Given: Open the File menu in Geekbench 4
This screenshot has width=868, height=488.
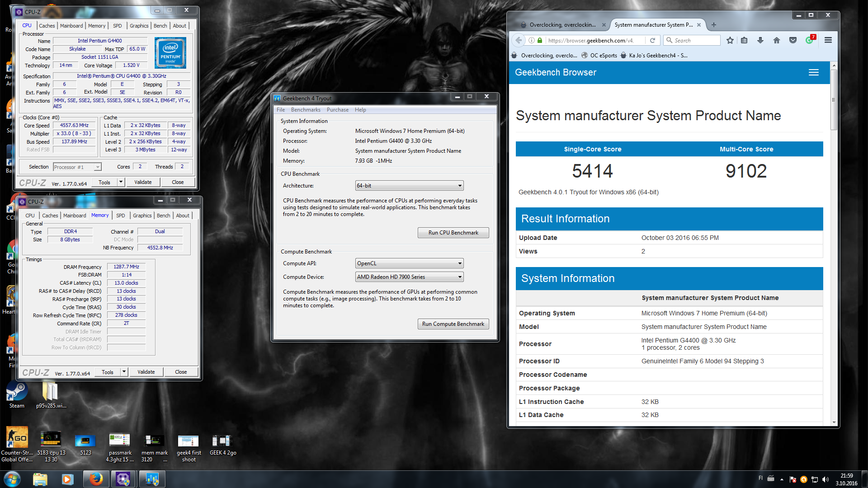Looking at the screenshot, I should tap(281, 110).
